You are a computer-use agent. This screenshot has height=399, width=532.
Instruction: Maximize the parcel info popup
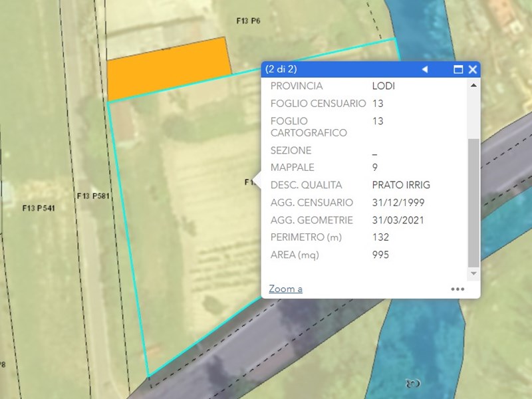coord(458,69)
